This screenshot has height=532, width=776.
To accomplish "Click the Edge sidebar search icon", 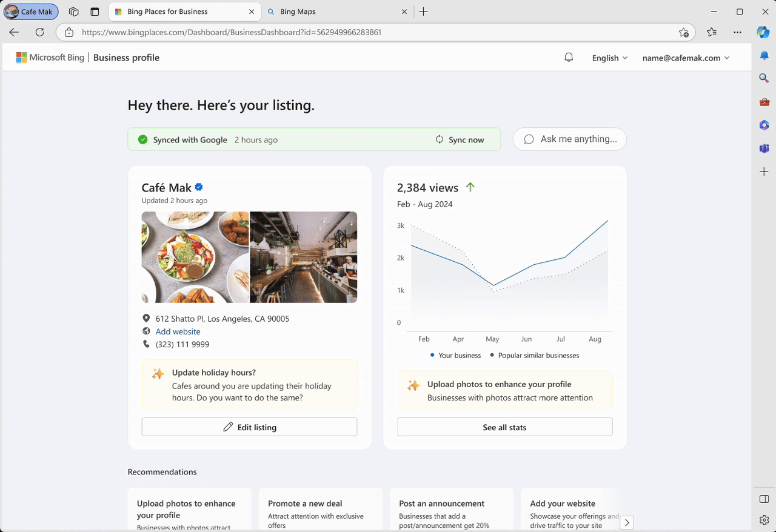I will (x=764, y=78).
